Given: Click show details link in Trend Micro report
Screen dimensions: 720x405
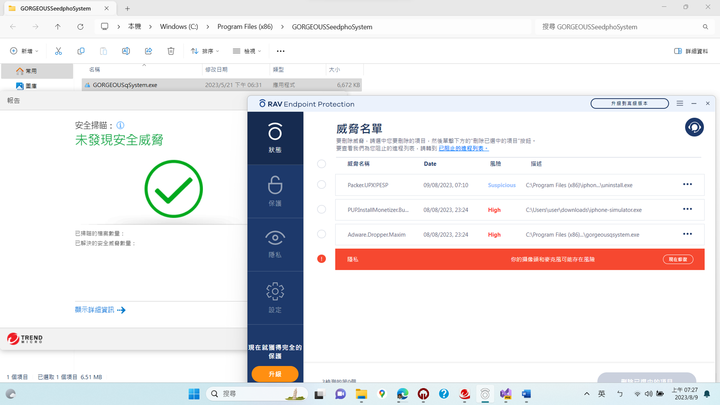Looking at the screenshot, I should tap(100, 310).
